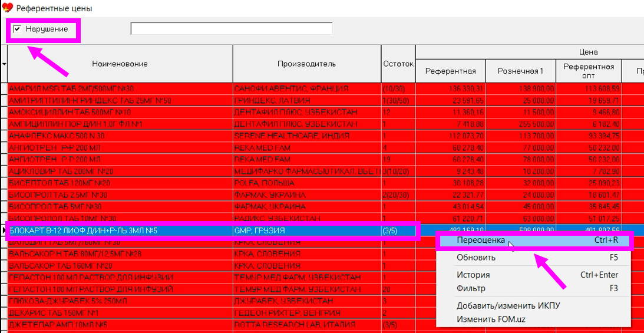This screenshot has height=333, width=644.
Task: Click retail price 113 700,00 cell
Action: click(521, 136)
